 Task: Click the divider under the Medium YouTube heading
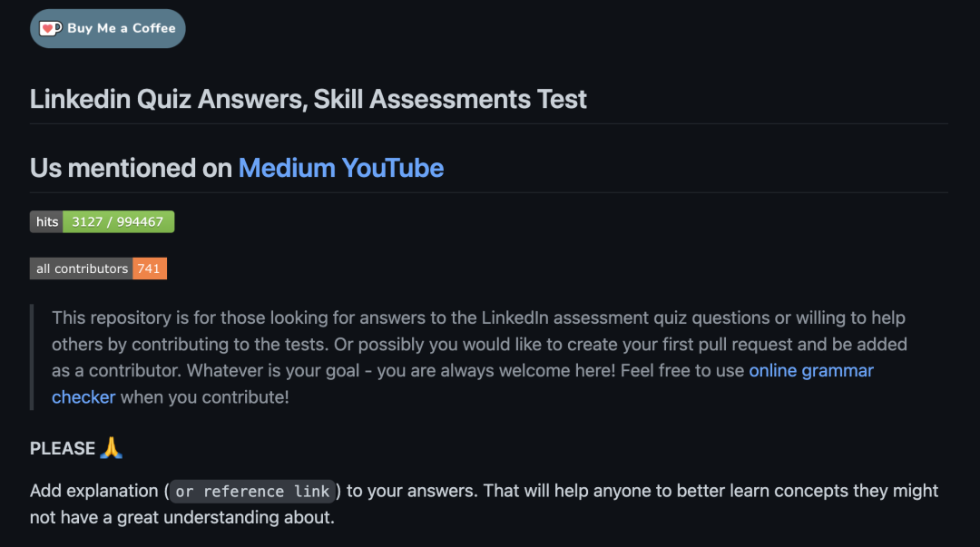click(489, 192)
